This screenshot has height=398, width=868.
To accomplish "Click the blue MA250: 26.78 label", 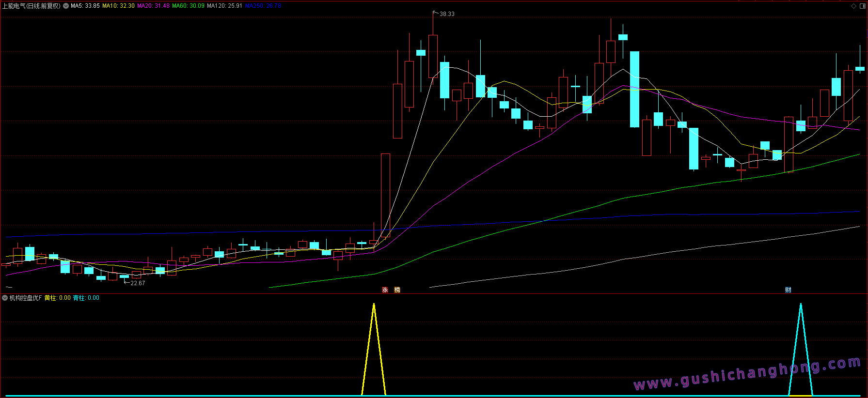I will [x=263, y=6].
